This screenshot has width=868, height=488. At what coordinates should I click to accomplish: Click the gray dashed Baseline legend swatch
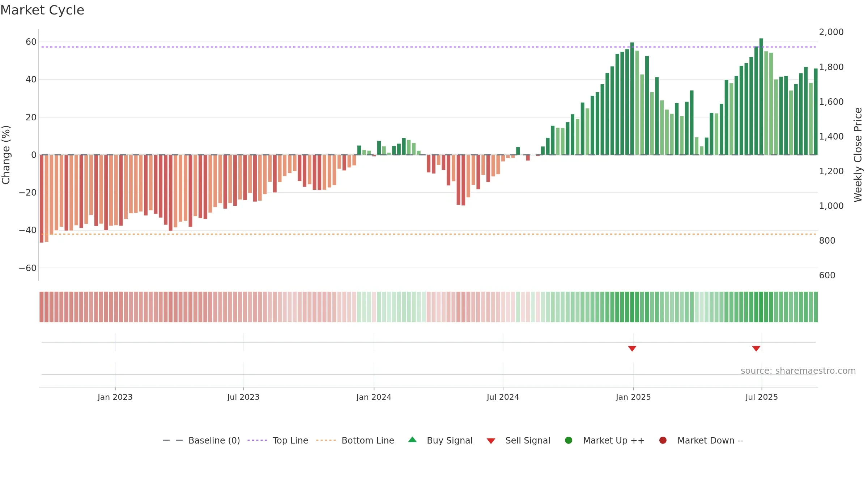(x=173, y=440)
